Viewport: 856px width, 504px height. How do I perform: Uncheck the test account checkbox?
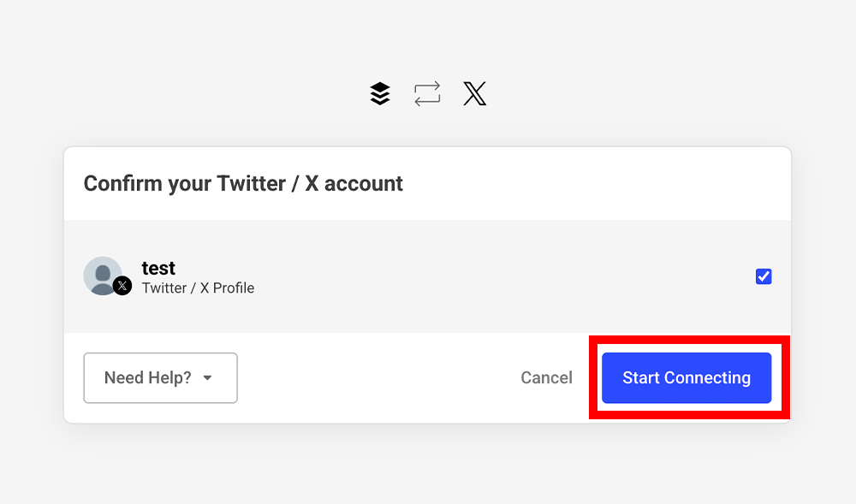coord(764,276)
